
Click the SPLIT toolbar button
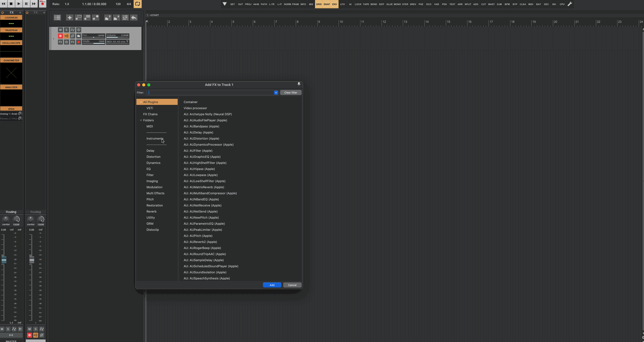pos(468,4)
